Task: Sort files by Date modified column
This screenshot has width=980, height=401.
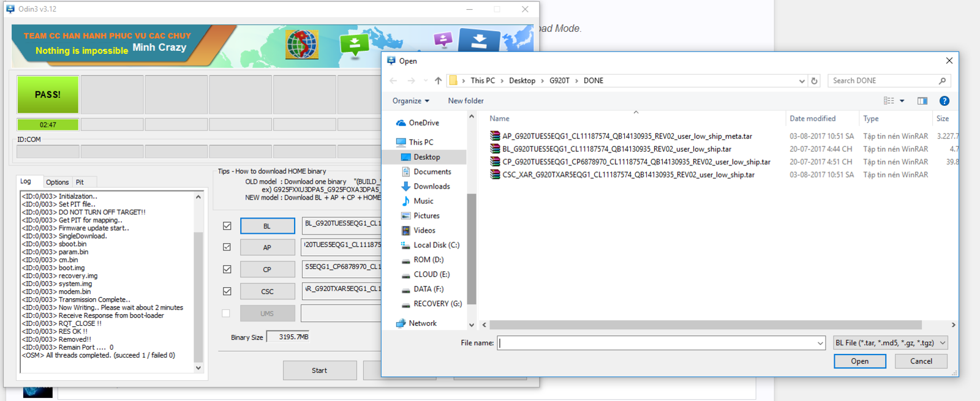Action: pos(822,119)
